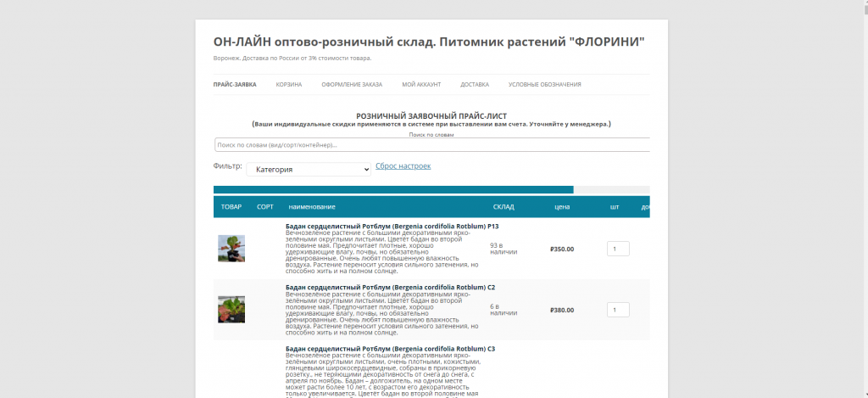Image resolution: width=868 pixels, height=398 pixels.
Task: Select the ДОСТАВКА menu item
Action: click(x=475, y=85)
